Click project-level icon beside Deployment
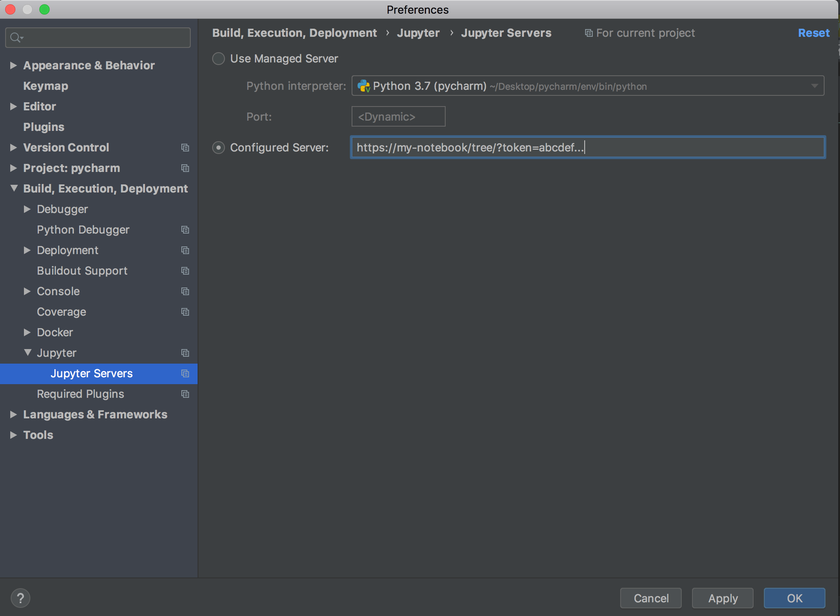Viewport: 840px width, 616px height. pyautogui.click(x=185, y=250)
